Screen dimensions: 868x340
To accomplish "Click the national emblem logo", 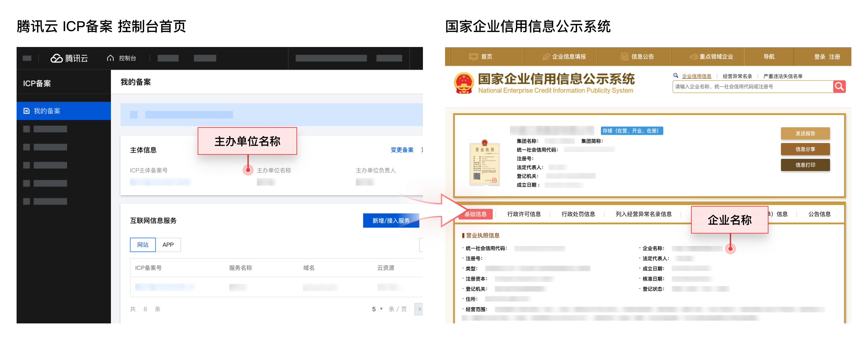I will point(464,83).
